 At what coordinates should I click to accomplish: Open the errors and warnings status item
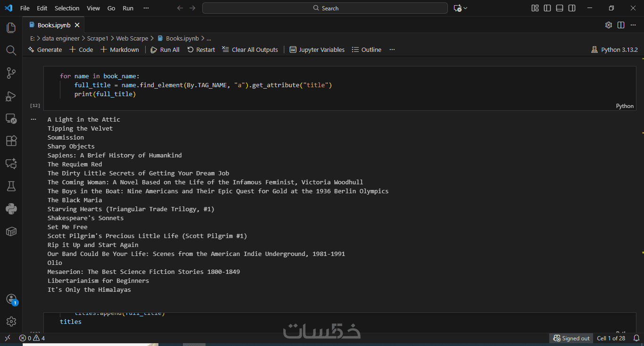[32, 338]
